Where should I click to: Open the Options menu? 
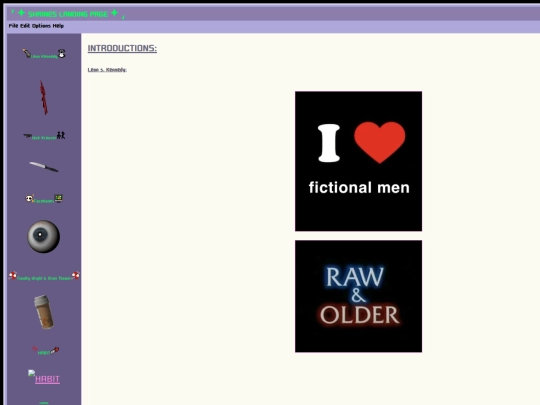click(41, 26)
